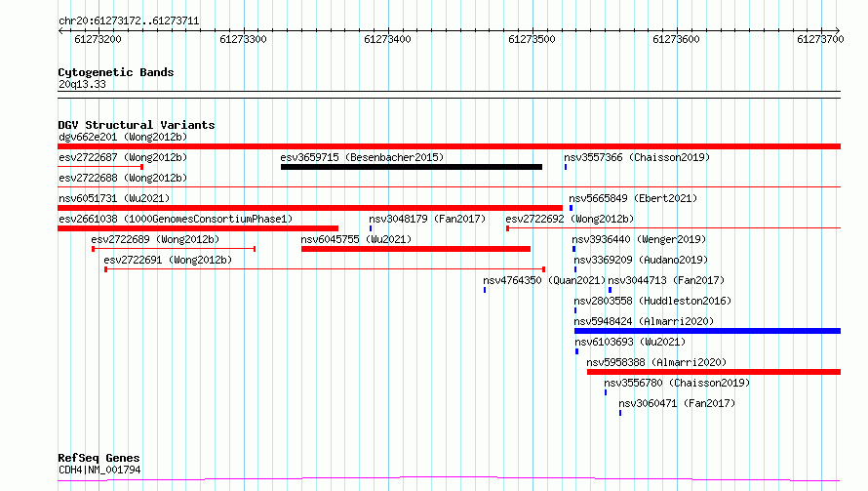Click ruler position 61273200
The height and width of the screenshot is (491, 868).
[x=98, y=39]
